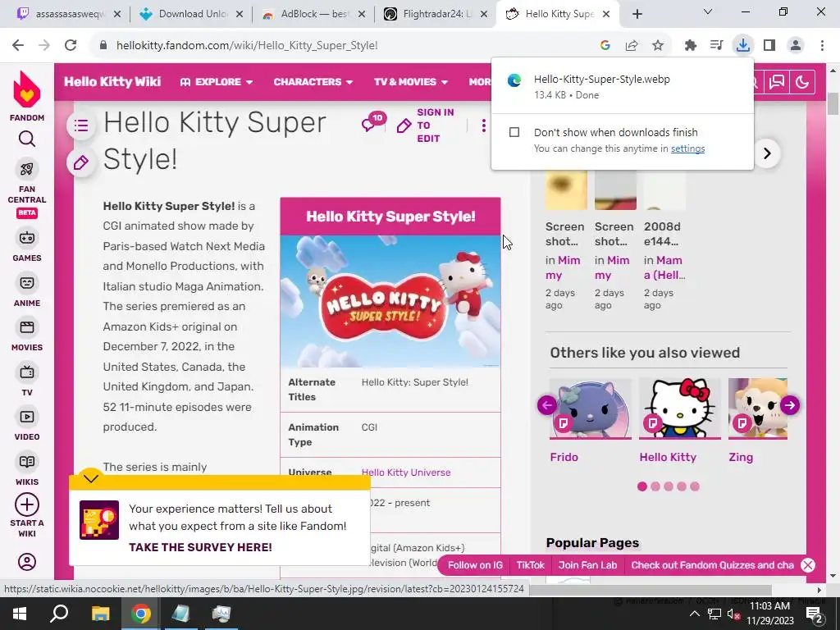Viewport: 840px width, 630px height.
Task: Select first carousel pagination dot
Action: click(x=642, y=486)
